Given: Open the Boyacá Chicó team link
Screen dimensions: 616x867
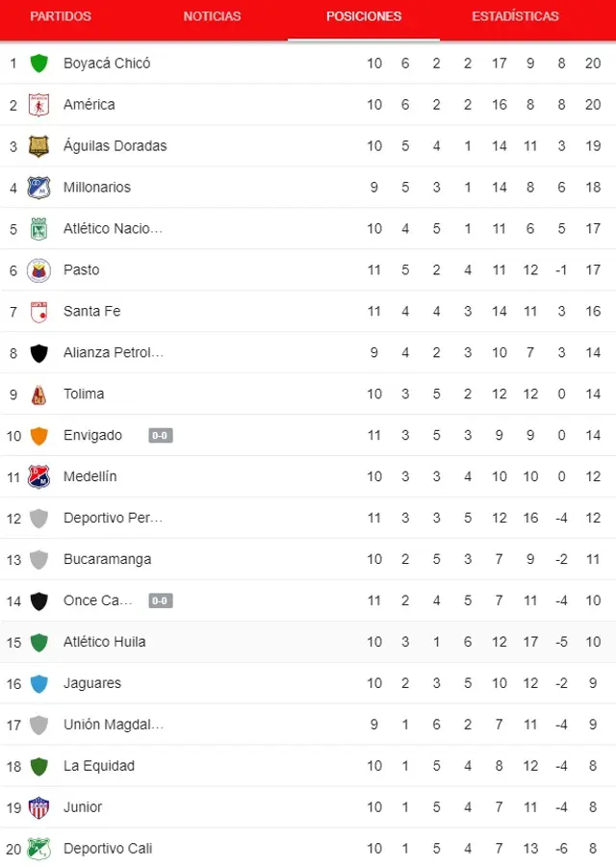Looking at the screenshot, I should click(x=107, y=64).
